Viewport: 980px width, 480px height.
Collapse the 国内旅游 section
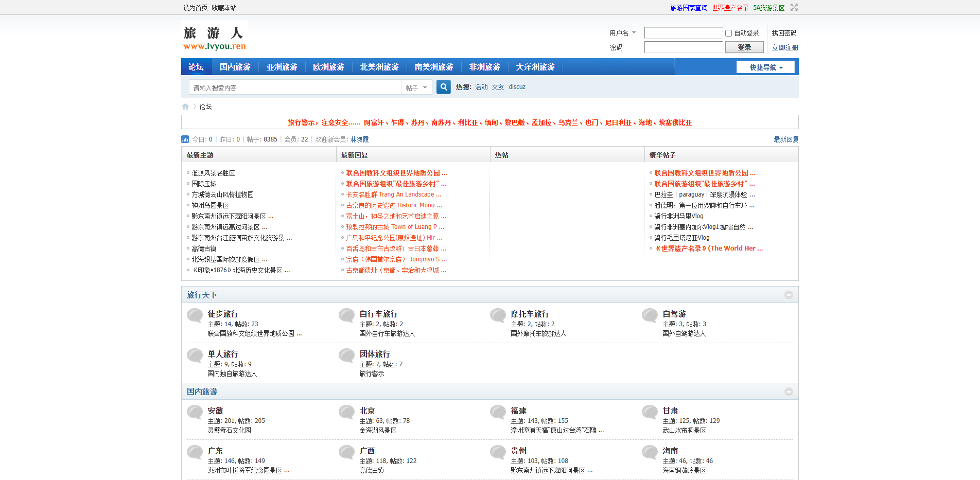(789, 392)
